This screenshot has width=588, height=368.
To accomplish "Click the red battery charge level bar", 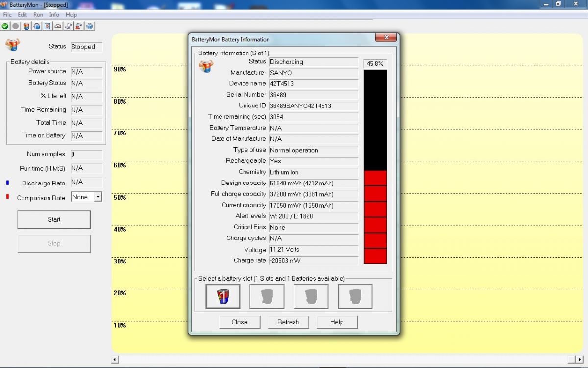I will (x=375, y=216).
